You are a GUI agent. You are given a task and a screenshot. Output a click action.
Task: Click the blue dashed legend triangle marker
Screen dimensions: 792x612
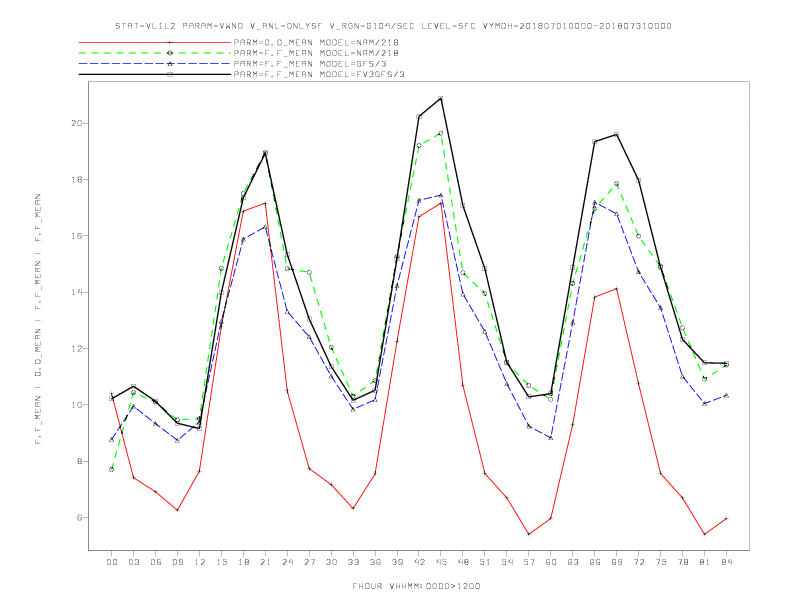click(x=170, y=64)
